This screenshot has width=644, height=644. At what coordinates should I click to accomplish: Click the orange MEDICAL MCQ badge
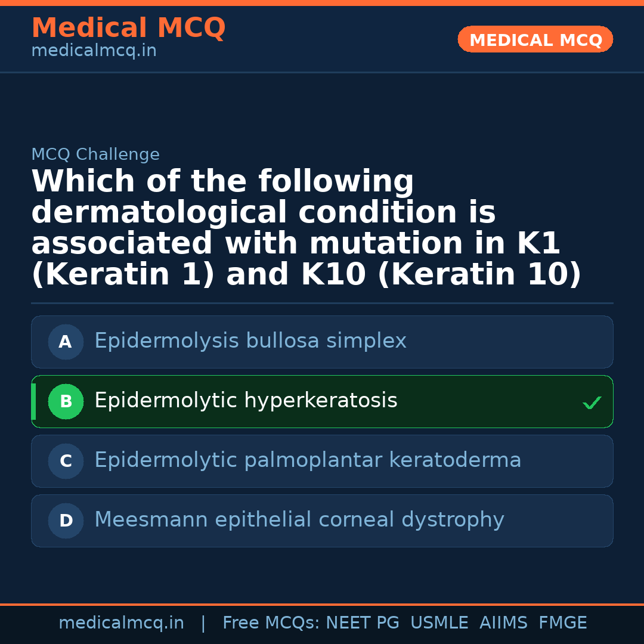(x=535, y=39)
